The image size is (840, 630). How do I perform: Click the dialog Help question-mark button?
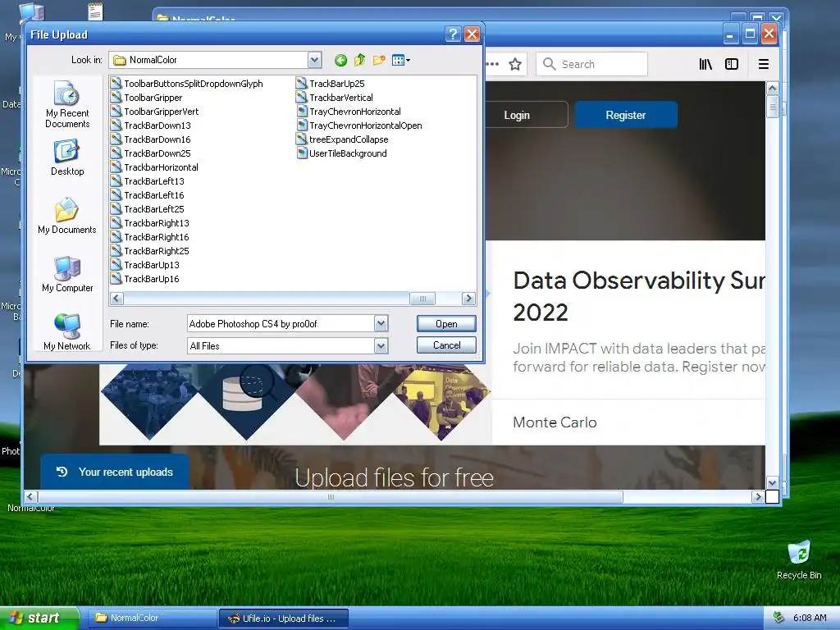[x=453, y=34]
